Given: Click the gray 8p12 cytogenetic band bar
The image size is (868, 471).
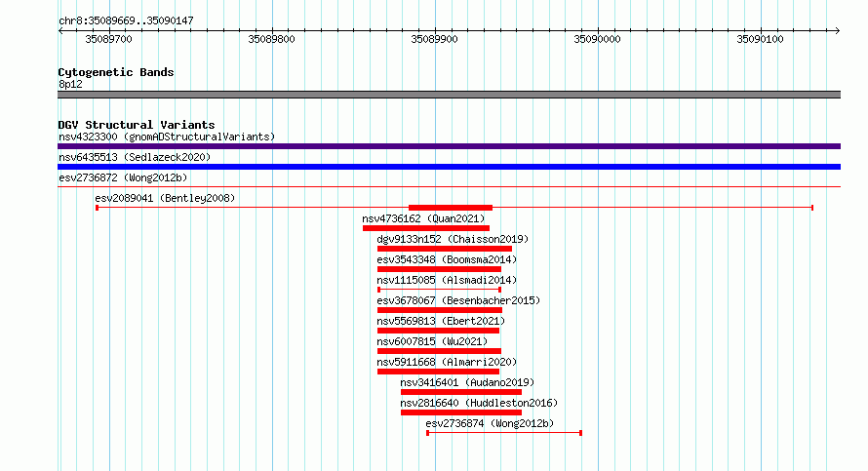Looking at the screenshot, I should pyautogui.click(x=449, y=95).
